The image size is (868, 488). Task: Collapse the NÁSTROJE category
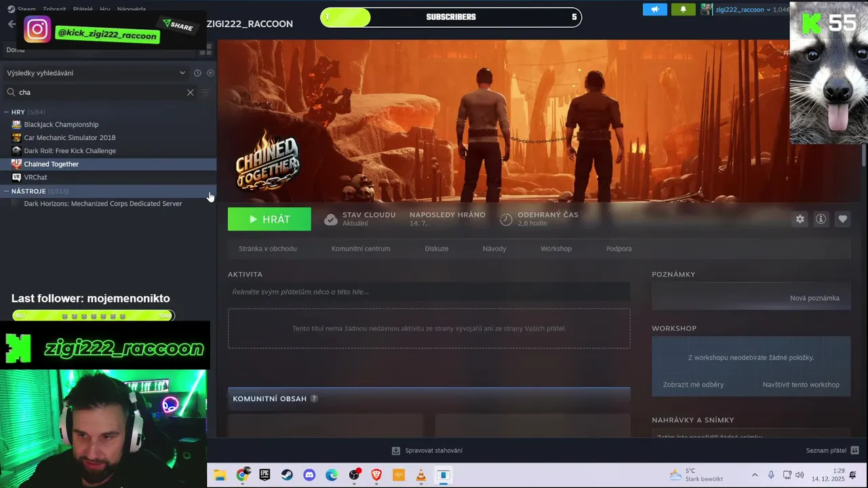(6, 191)
